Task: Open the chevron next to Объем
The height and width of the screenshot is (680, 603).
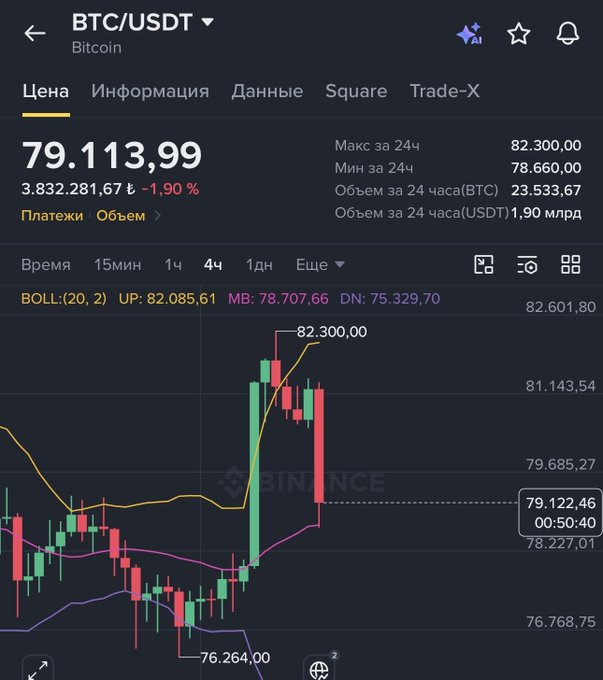Action: click(x=158, y=216)
